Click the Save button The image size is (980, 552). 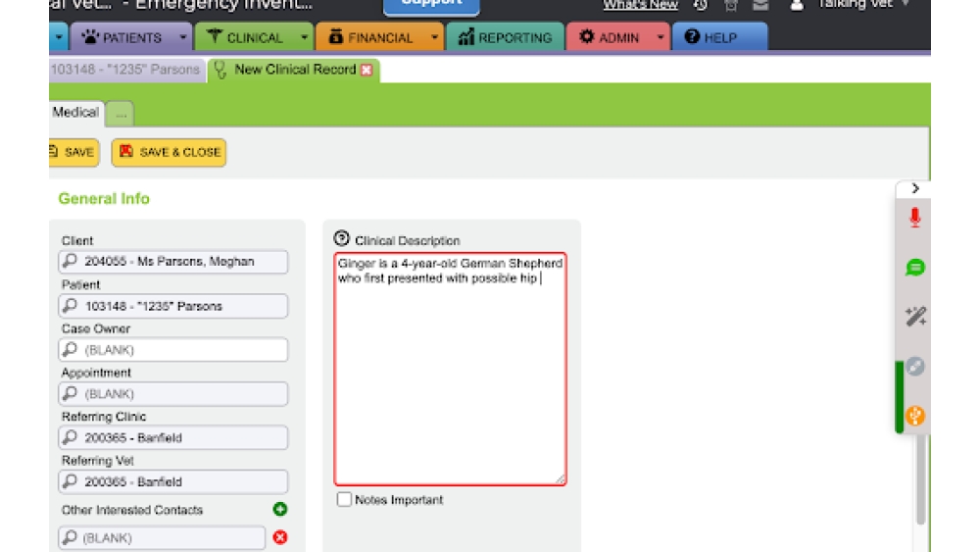[x=73, y=152]
